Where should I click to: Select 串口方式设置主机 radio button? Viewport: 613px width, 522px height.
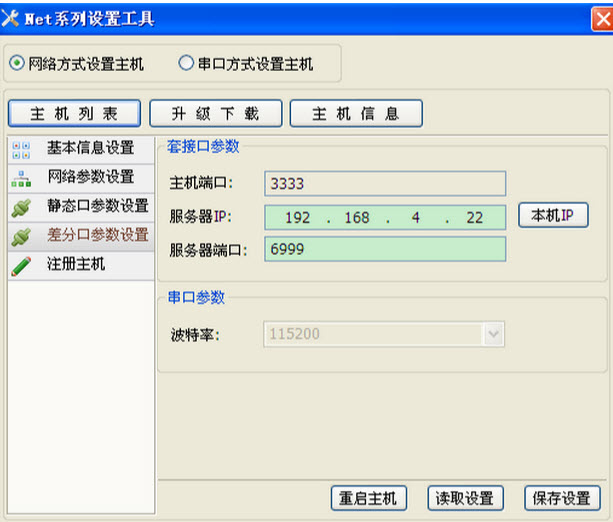click(x=186, y=63)
